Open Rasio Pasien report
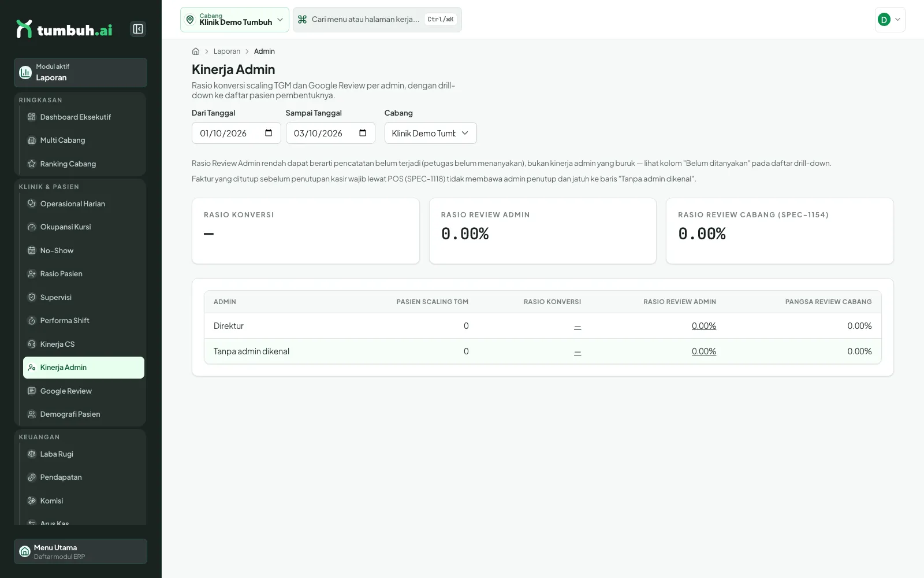 (x=84, y=274)
